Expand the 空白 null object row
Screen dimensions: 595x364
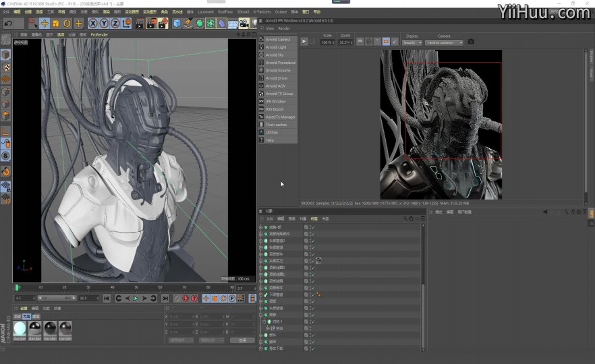(268, 328)
